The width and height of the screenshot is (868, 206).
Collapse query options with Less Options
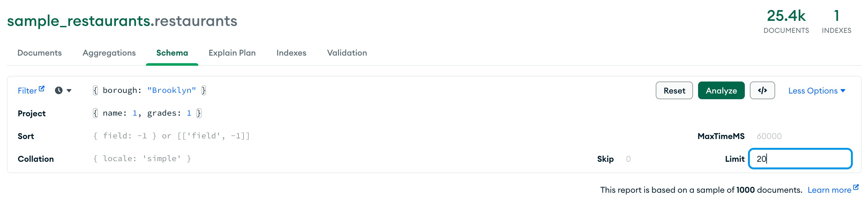[816, 91]
